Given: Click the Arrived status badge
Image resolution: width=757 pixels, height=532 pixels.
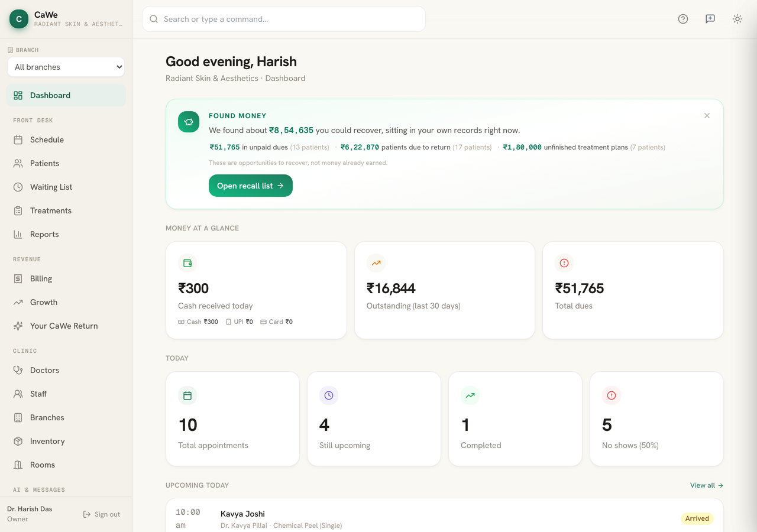Looking at the screenshot, I should point(697,518).
